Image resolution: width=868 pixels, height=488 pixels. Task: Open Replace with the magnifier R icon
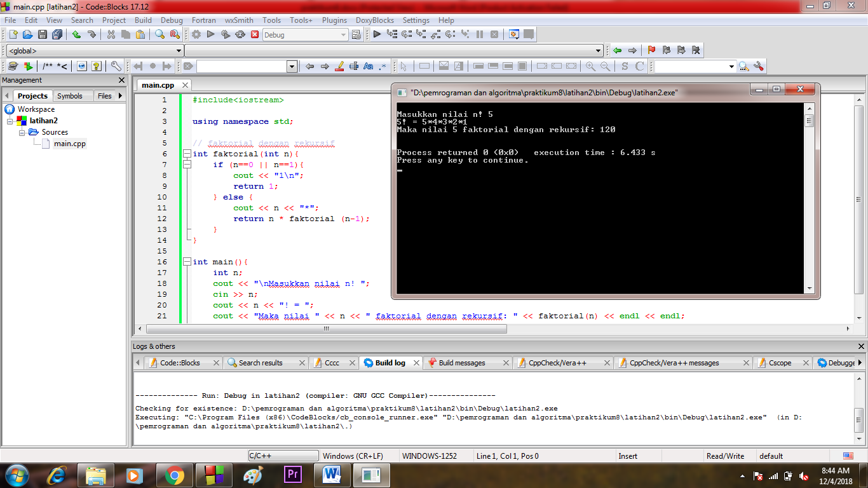click(175, 34)
